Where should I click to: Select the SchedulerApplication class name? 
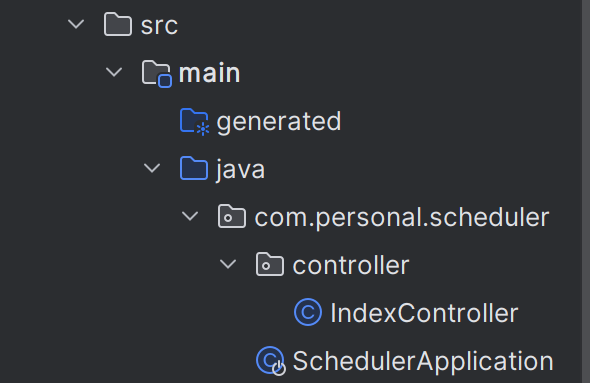pos(423,362)
